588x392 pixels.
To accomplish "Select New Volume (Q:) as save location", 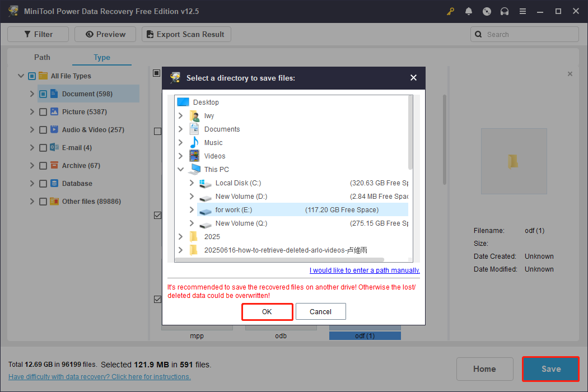I will click(x=302, y=223).
